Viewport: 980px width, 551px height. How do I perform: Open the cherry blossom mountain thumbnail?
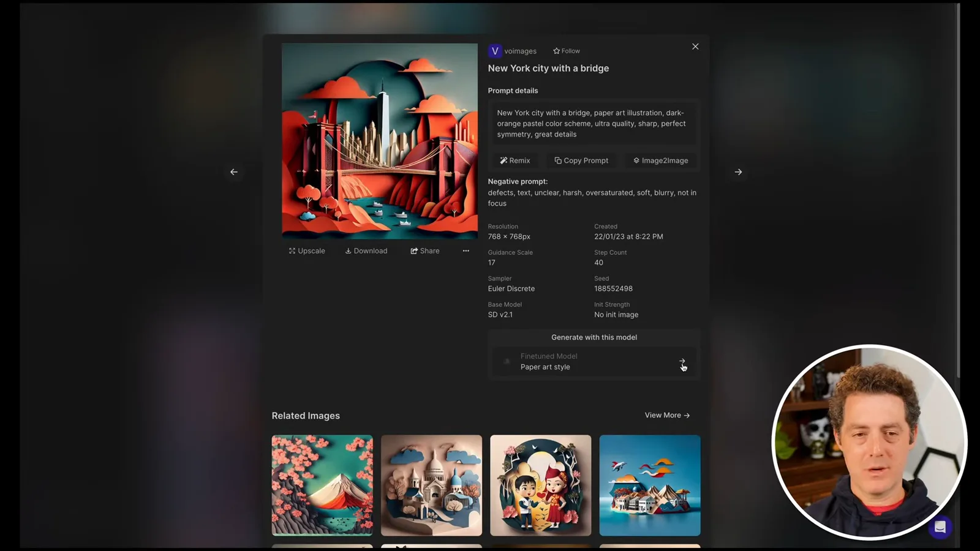[322, 485]
